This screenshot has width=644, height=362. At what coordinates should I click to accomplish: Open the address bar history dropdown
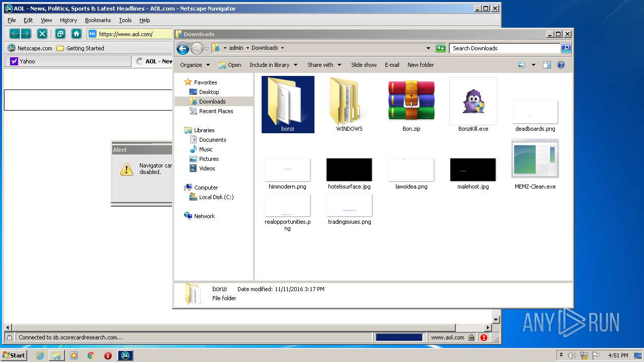point(428,48)
